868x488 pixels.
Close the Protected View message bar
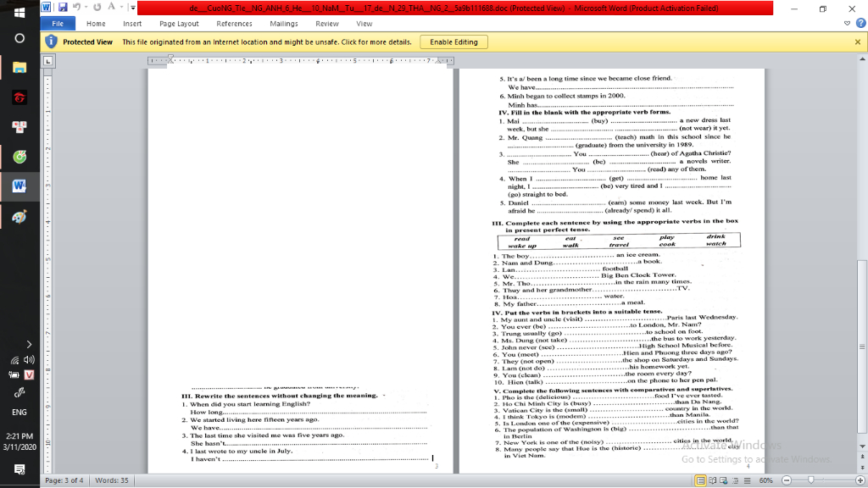click(858, 42)
